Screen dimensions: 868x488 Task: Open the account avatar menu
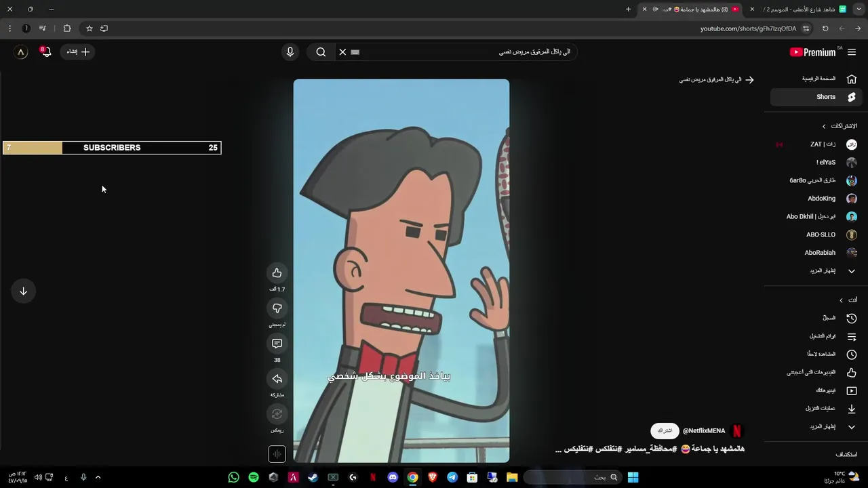pyautogui.click(x=21, y=52)
